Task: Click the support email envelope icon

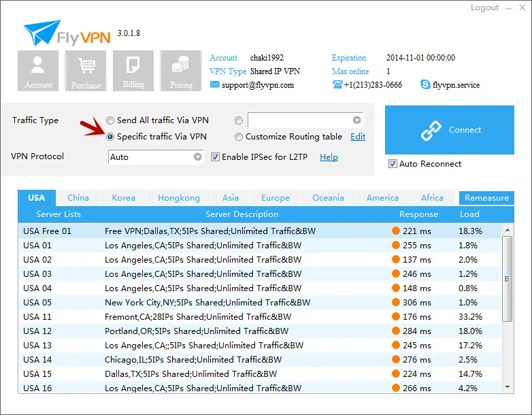Action: [214, 84]
